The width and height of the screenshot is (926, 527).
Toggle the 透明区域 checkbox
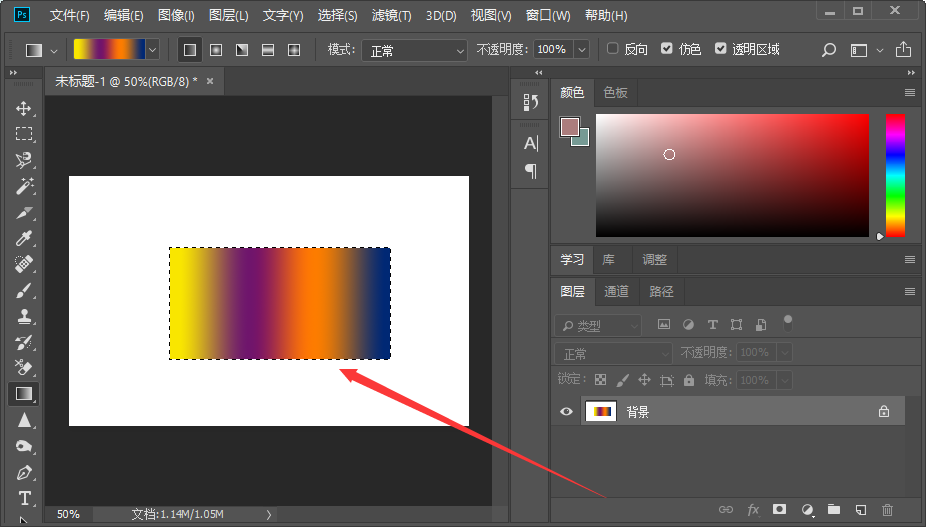(720, 48)
